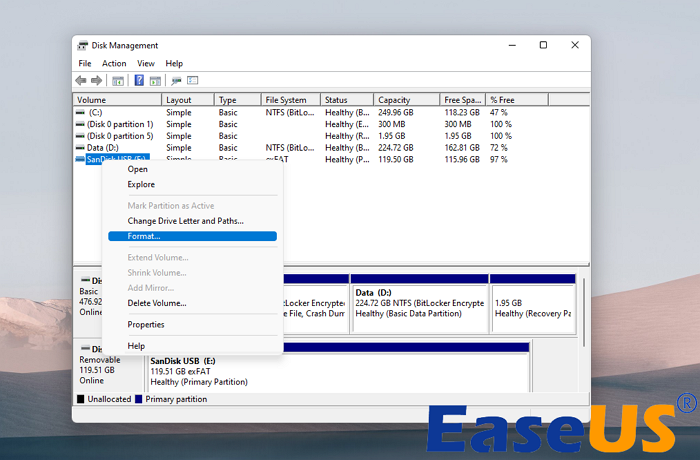Click the Show/Hide Action Pane icon
Image resolution: width=700 pixels, height=460 pixels.
[155, 80]
